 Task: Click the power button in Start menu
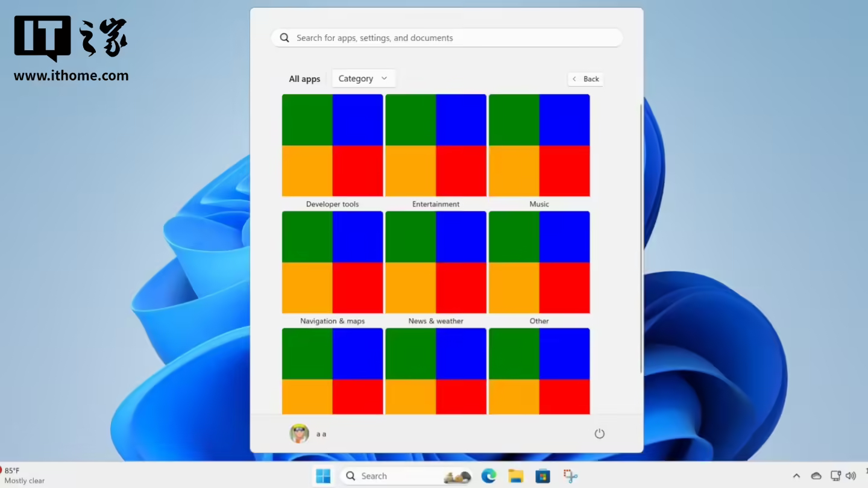click(599, 434)
